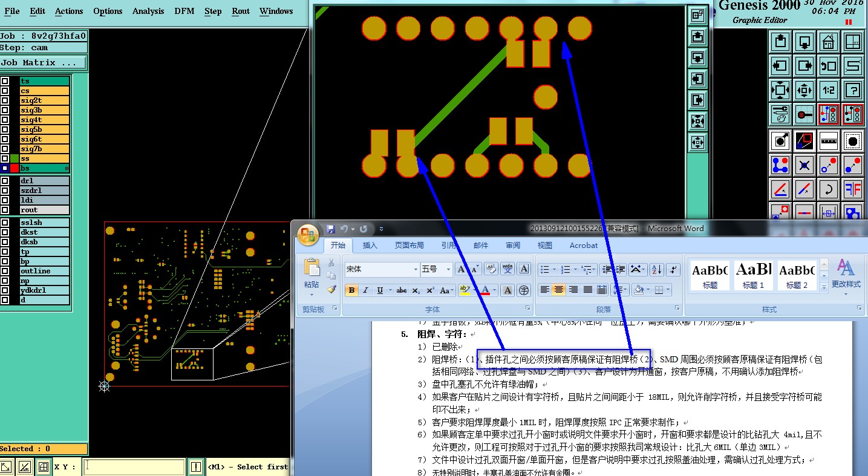Click the green color swatch of layer ss

click(15, 158)
